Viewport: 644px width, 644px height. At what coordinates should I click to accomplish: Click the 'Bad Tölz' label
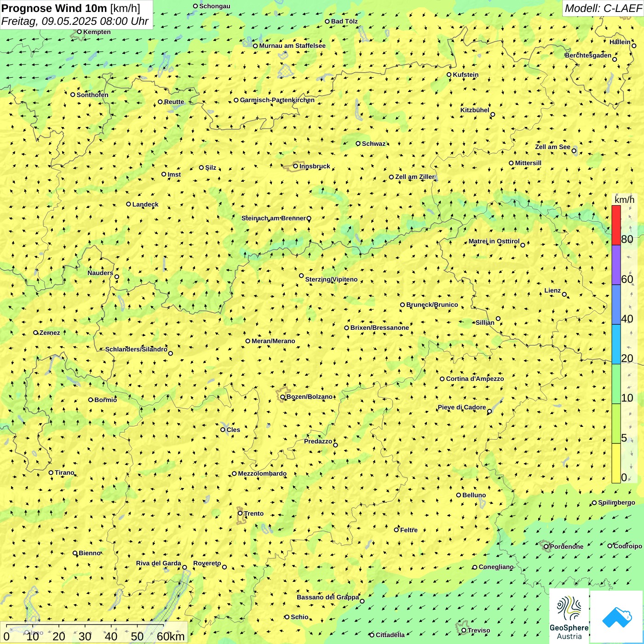pos(344,21)
